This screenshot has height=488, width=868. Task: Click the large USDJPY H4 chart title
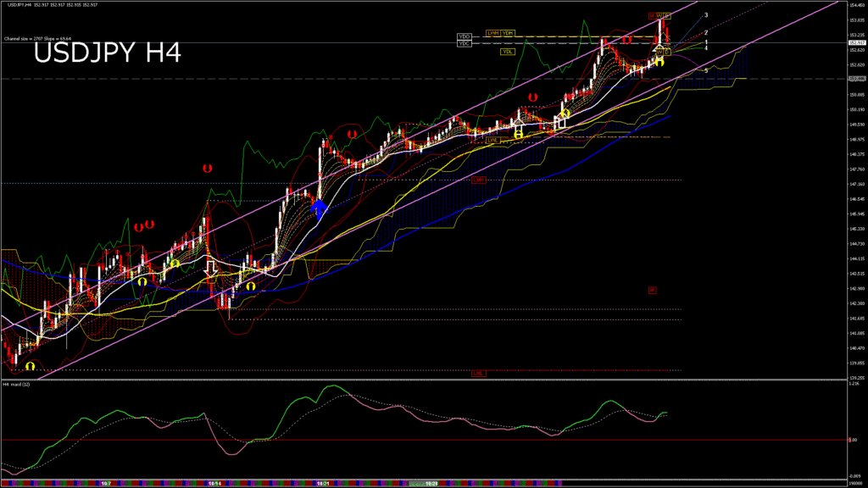(x=108, y=53)
